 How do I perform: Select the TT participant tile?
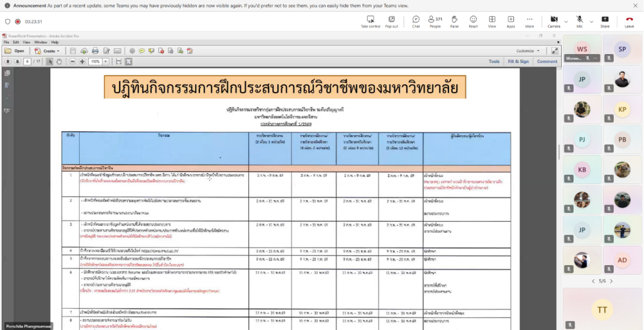601,308
